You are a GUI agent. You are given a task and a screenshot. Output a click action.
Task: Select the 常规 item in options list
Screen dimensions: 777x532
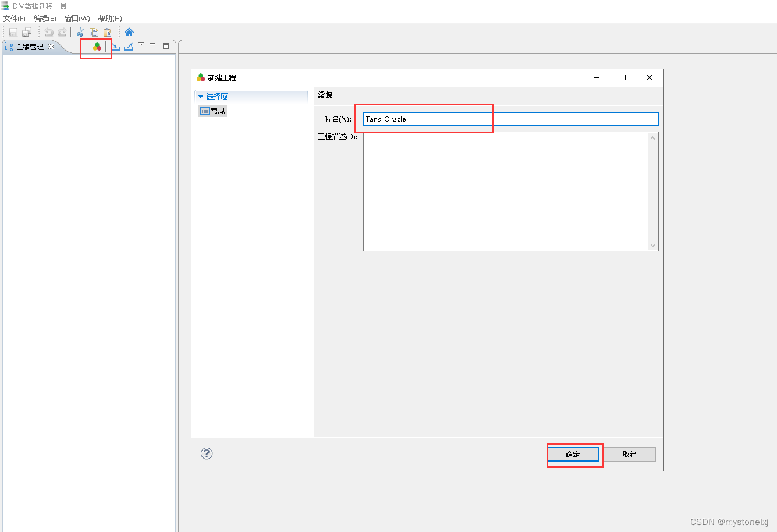pos(212,111)
